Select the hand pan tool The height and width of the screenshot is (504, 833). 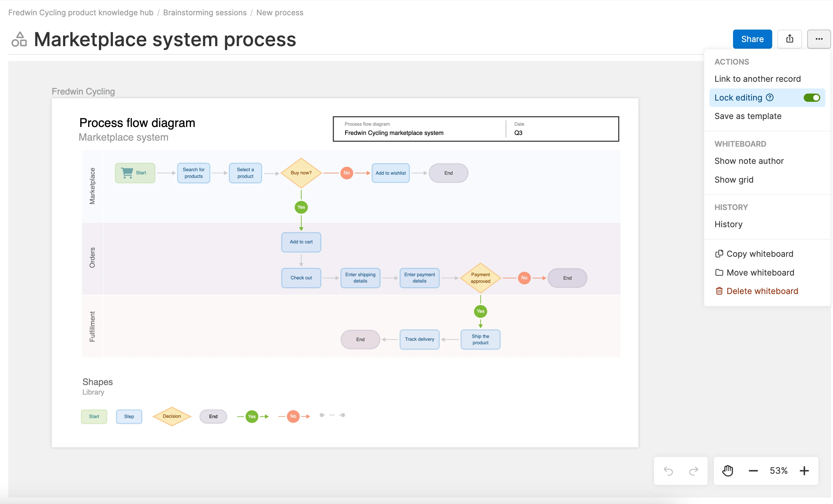pos(728,471)
